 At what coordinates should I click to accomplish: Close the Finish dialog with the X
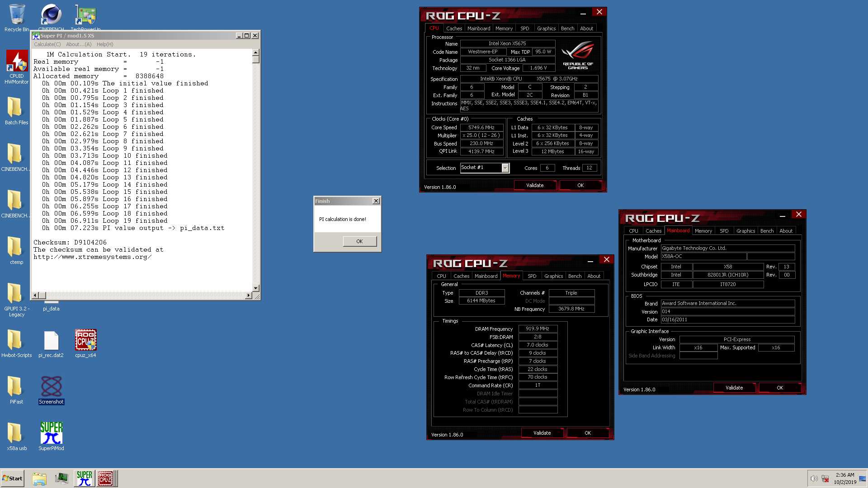pyautogui.click(x=376, y=201)
